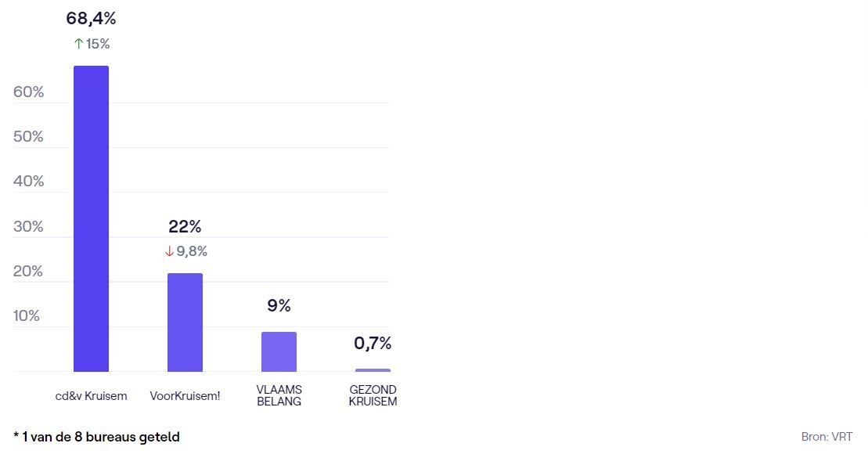Click the 68,4% value label
The width and height of the screenshot is (868, 454).
(x=91, y=18)
